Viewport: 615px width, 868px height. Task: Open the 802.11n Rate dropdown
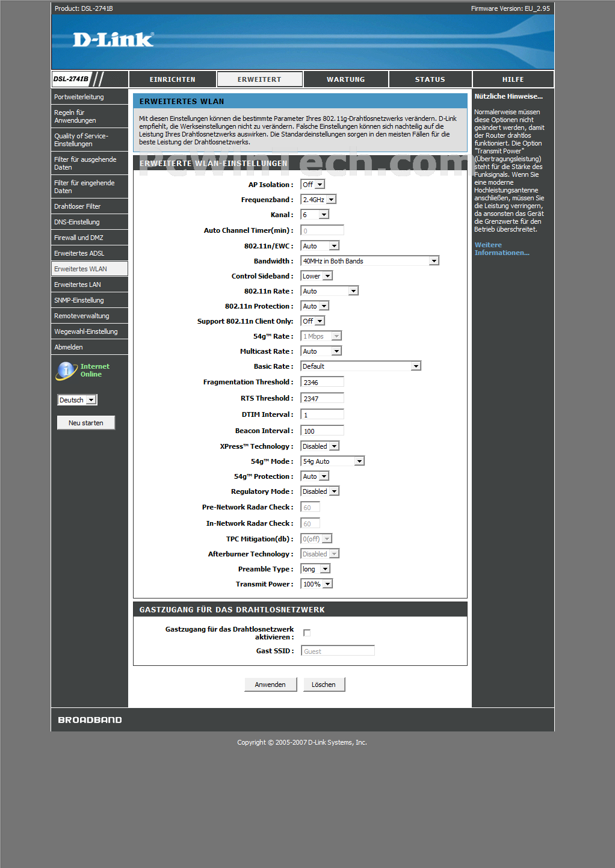tap(330, 291)
